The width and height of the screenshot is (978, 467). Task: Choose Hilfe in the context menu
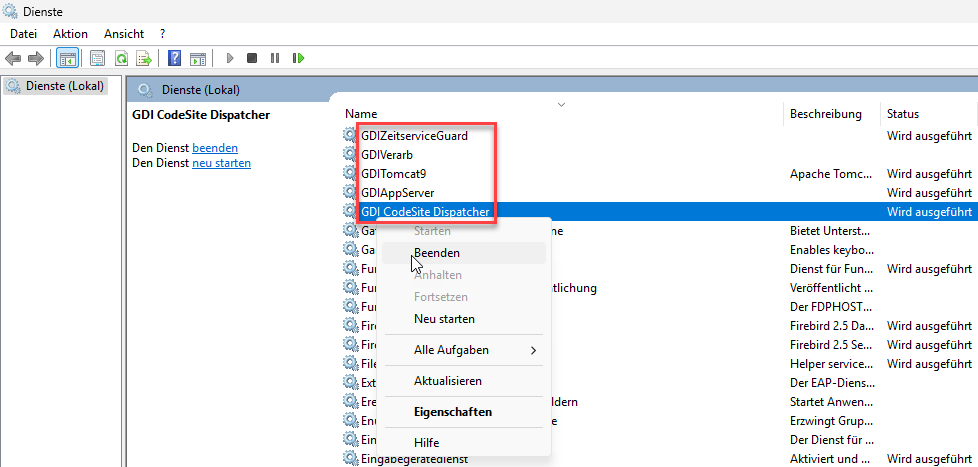pos(464,443)
